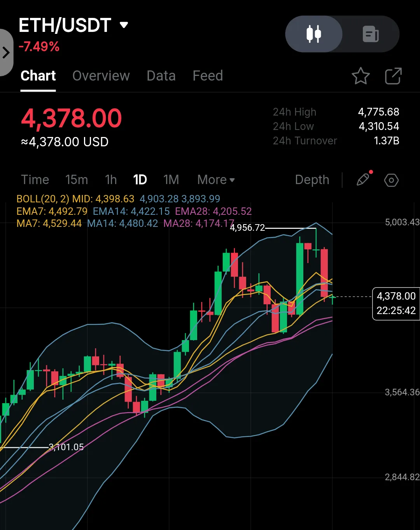The image size is (420, 530).
Task: Tap the share/export icon
Action: pyautogui.click(x=393, y=76)
